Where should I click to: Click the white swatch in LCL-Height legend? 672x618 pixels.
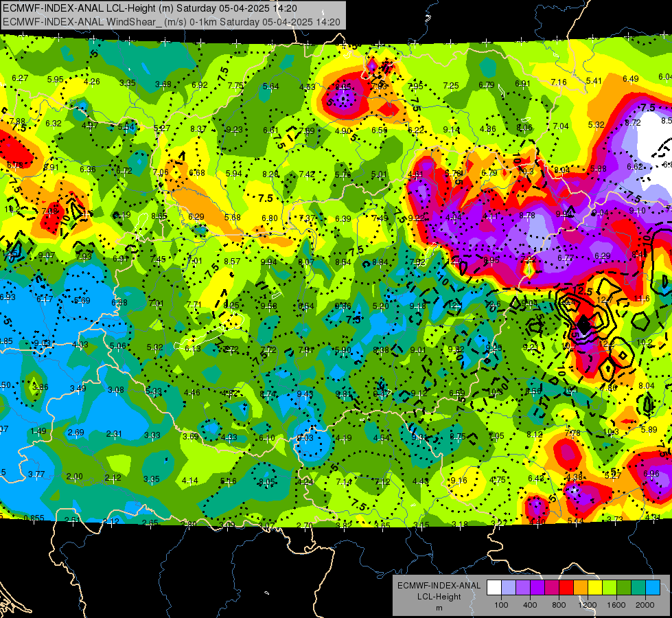point(494,588)
